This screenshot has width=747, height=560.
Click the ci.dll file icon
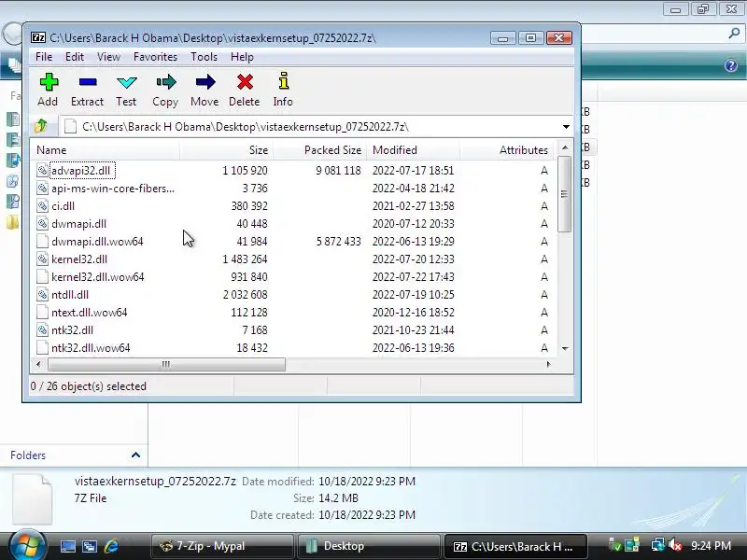click(42, 206)
